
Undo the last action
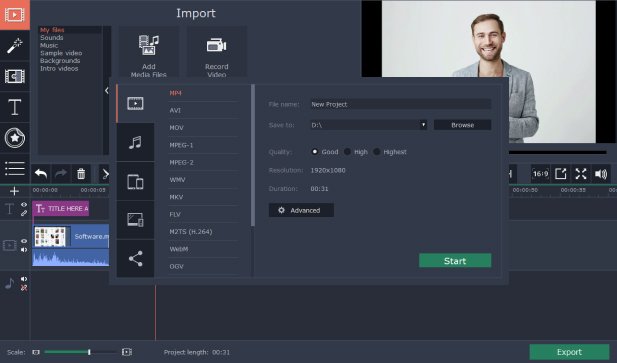(41, 173)
